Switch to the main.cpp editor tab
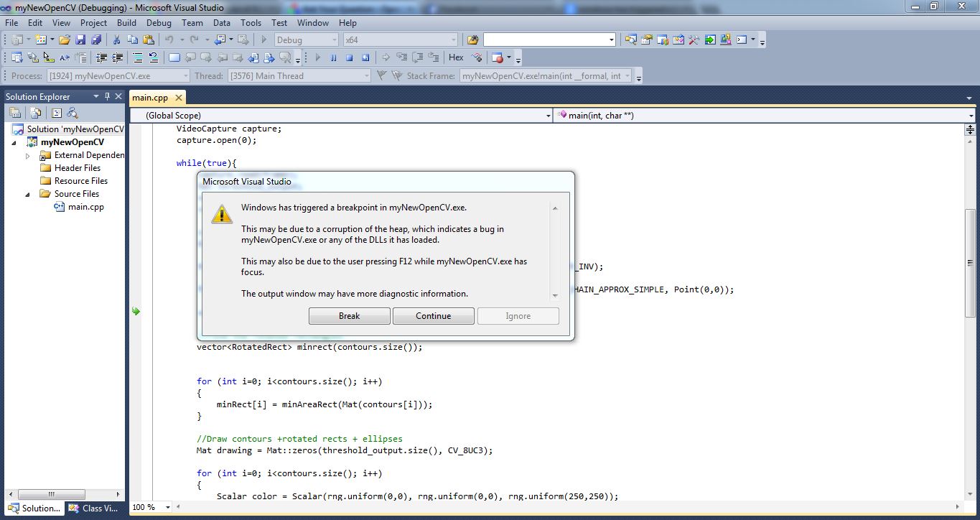The width and height of the screenshot is (980, 520). (151, 98)
